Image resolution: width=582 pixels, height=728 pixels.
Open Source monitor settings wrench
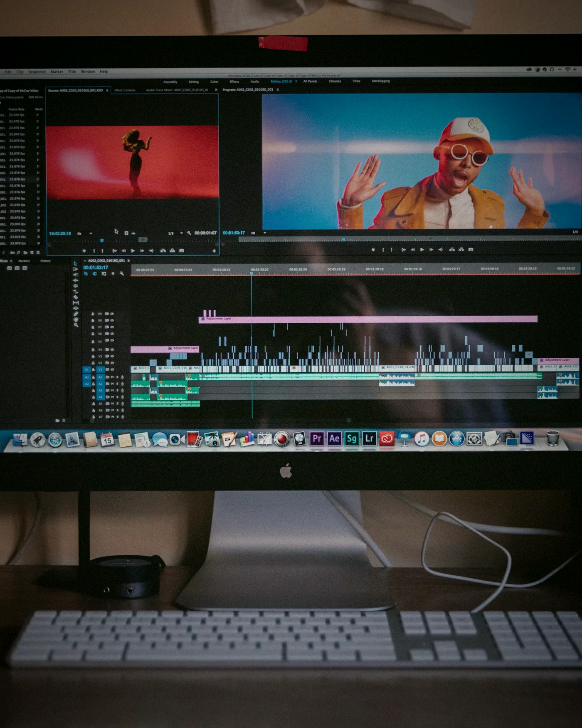click(x=189, y=233)
